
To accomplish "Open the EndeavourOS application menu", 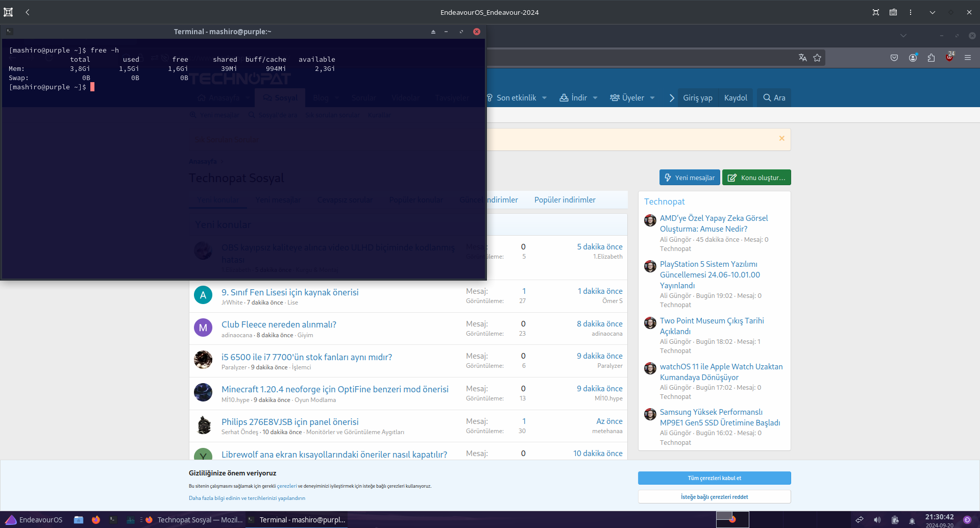I will (34, 520).
